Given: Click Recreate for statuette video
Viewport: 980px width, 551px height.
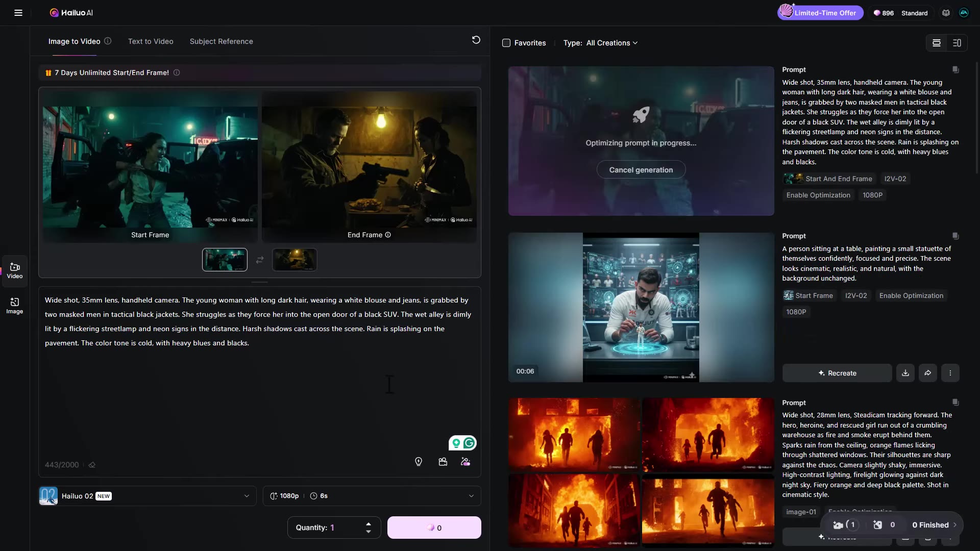Looking at the screenshot, I should (837, 373).
